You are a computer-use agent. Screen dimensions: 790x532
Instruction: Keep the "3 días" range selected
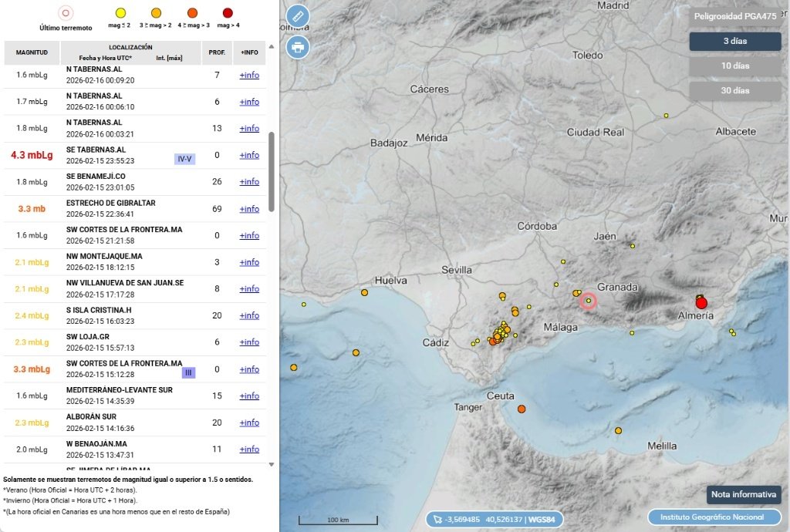[x=734, y=42]
